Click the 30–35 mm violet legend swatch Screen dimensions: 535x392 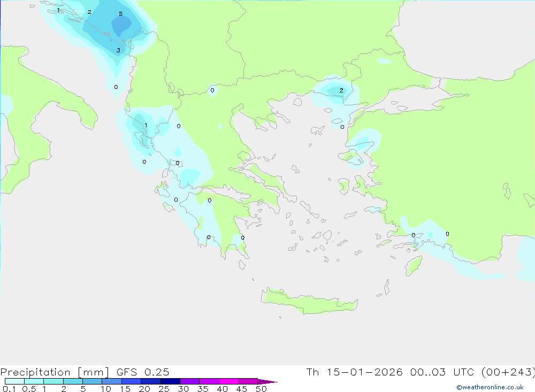(190, 381)
